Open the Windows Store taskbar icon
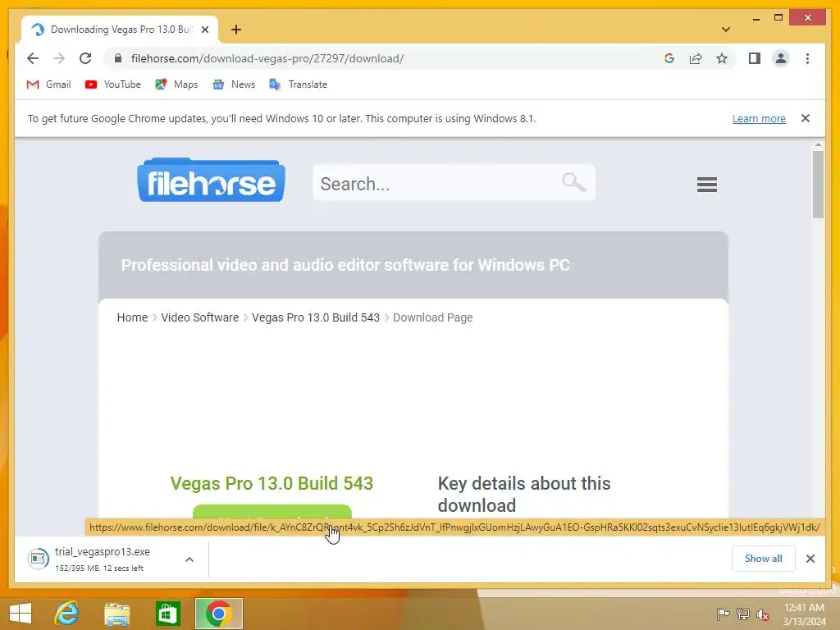Viewport: 840px width, 630px height. tap(167, 614)
